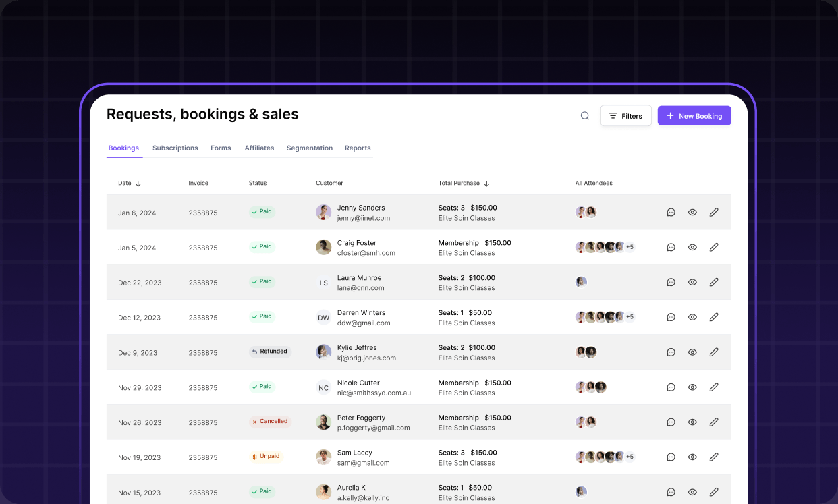Click pencil edit icon for Kylie Jeffres
Image resolution: width=838 pixels, height=504 pixels.
[x=714, y=352]
